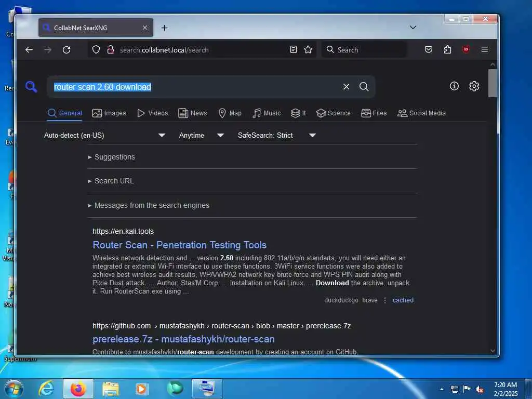Click the https://en.kali.tools URL
This screenshot has width=532, height=399.
point(123,231)
